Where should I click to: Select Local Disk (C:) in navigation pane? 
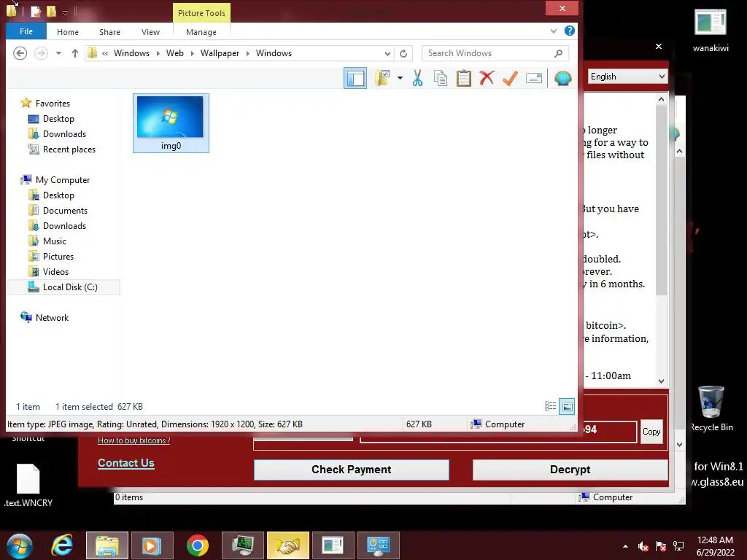pos(64,287)
